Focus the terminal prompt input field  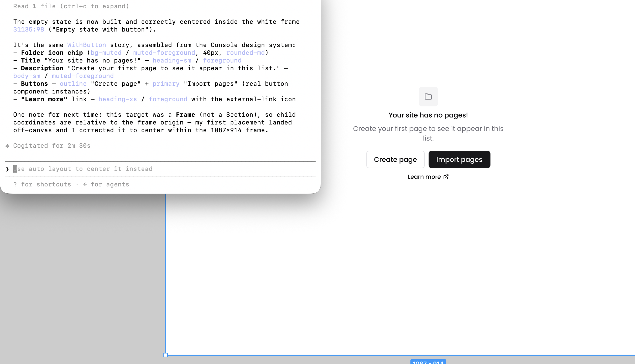point(160,169)
